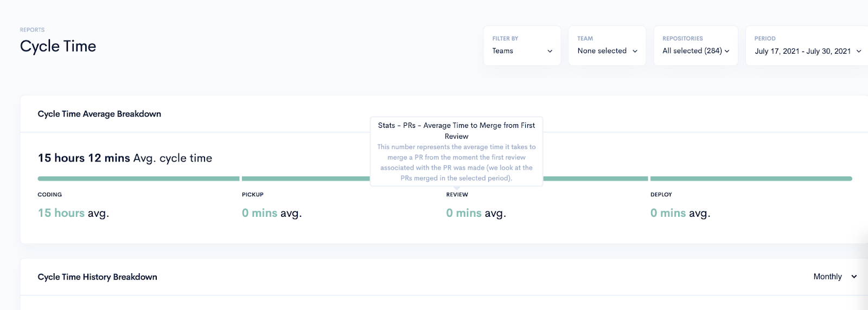Viewport: 868px width, 310px height.
Task: Click the chevron beside None selected
Action: pos(635,51)
